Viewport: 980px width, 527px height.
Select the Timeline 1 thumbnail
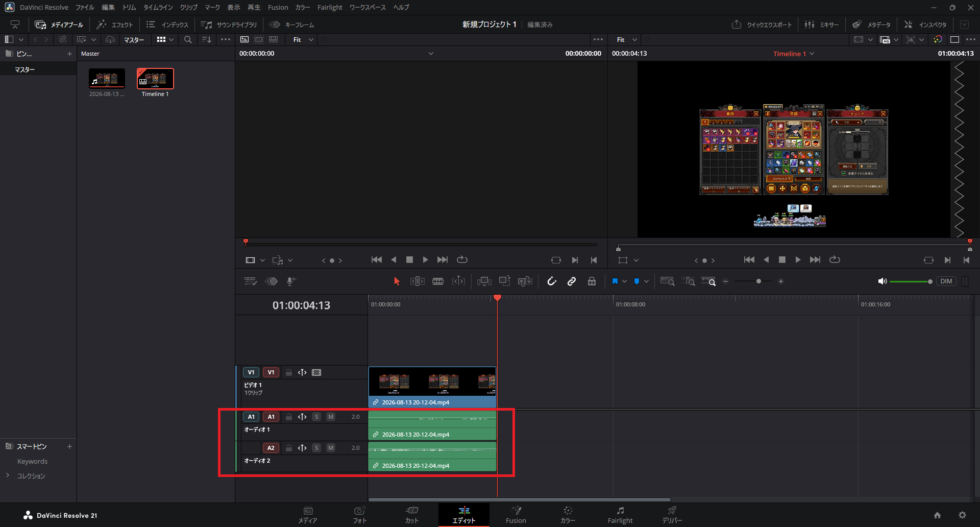(x=155, y=79)
